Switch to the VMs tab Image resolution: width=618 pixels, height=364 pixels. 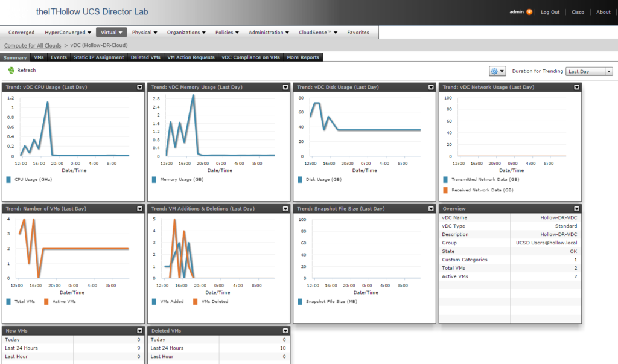39,57
